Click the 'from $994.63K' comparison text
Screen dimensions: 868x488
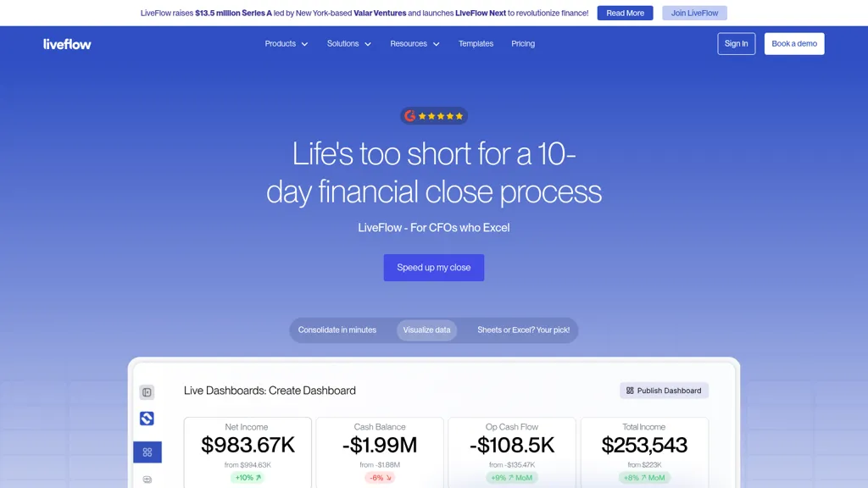(248, 465)
